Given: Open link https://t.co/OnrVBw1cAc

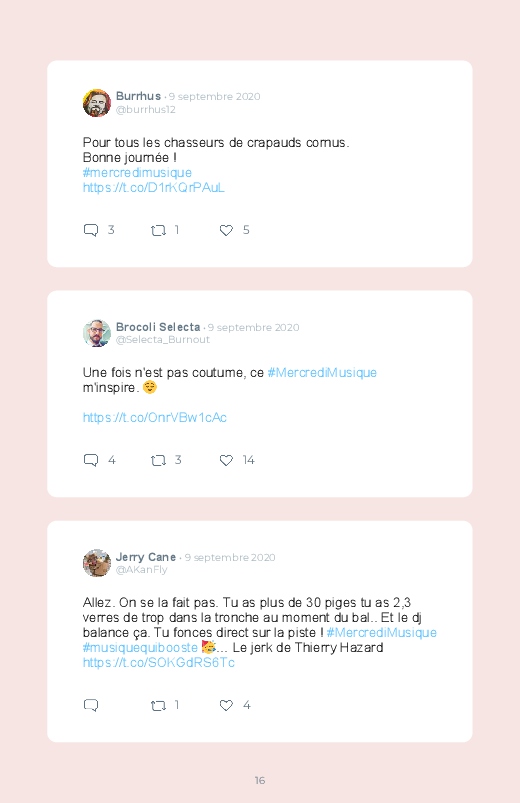Looking at the screenshot, I should pyautogui.click(x=155, y=417).
